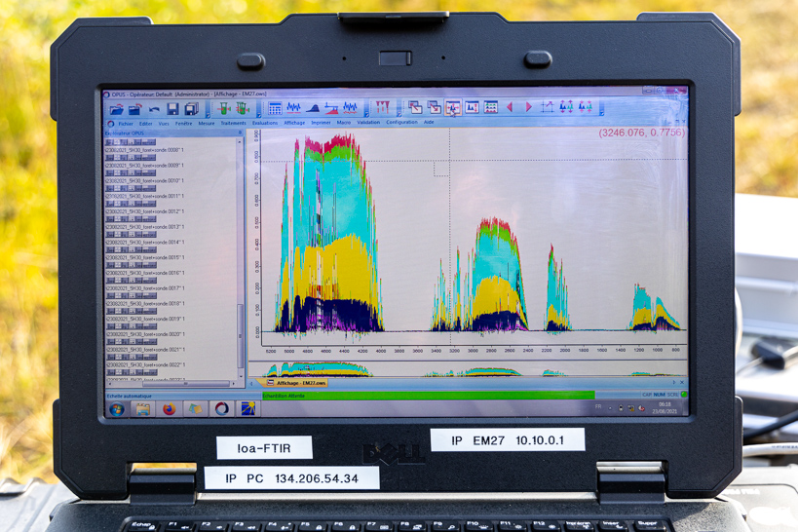Select file entry foret+sonde.0013 in explorer
This screenshot has height=532, width=798.
(144, 227)
